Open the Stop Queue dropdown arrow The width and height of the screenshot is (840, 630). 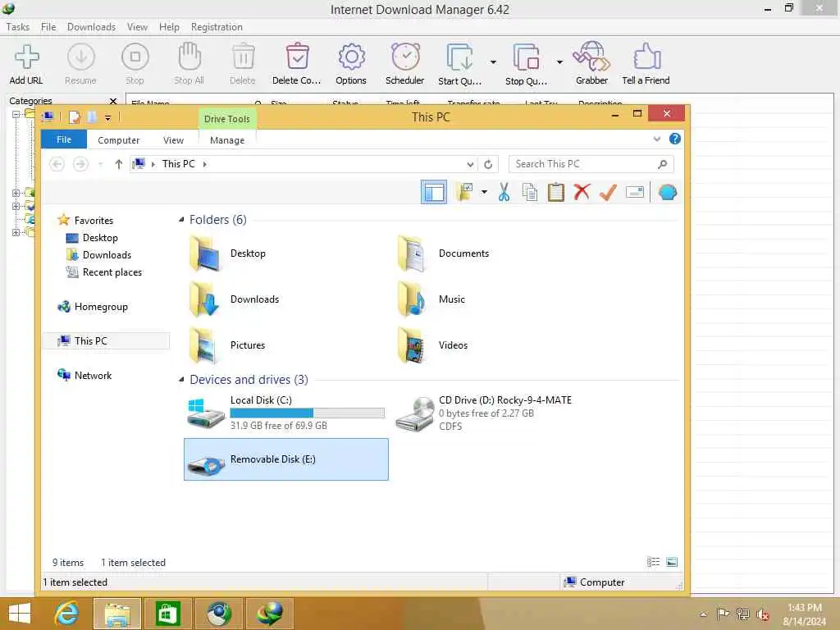coord(559,62)
